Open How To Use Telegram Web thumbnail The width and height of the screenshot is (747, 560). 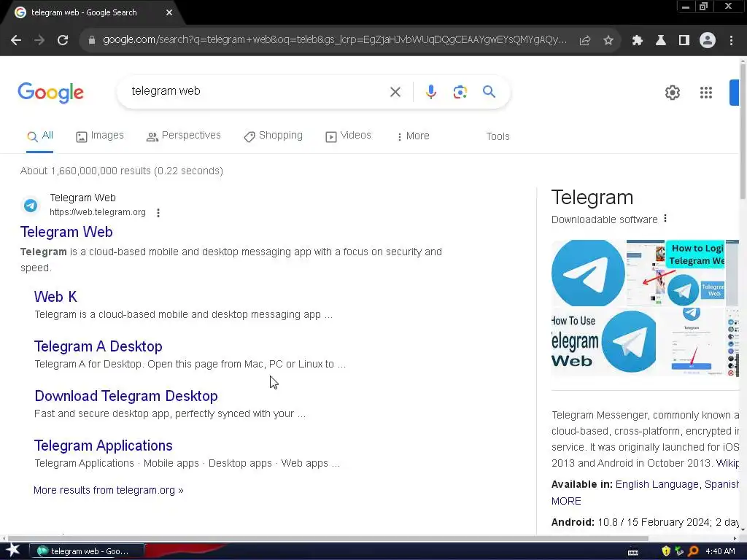[604, 341]
